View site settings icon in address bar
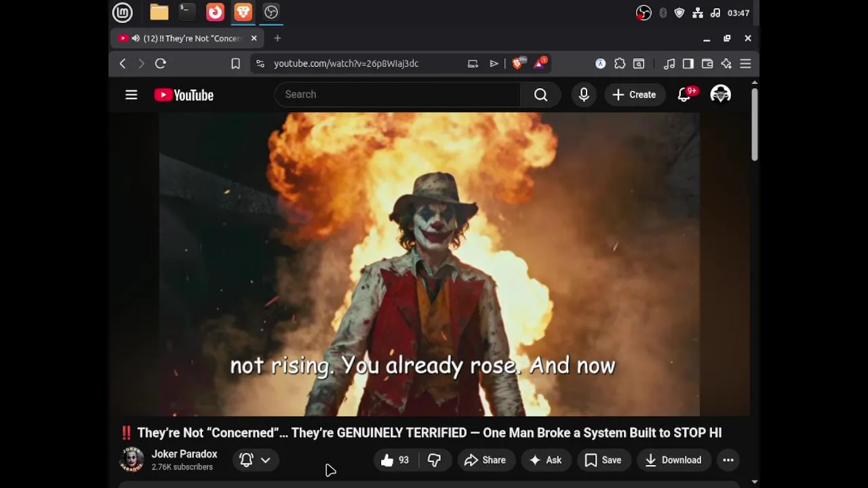 point(260,64)
